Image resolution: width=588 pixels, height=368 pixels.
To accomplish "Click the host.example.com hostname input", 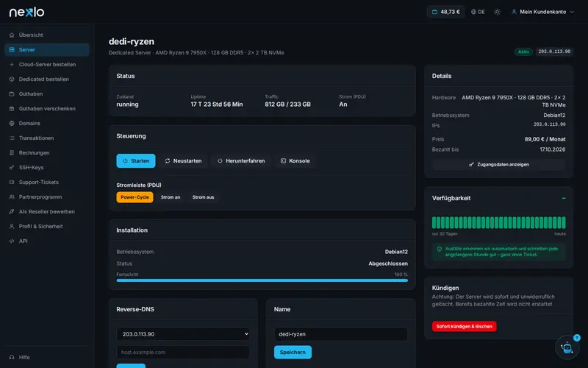I will (183, 353).
